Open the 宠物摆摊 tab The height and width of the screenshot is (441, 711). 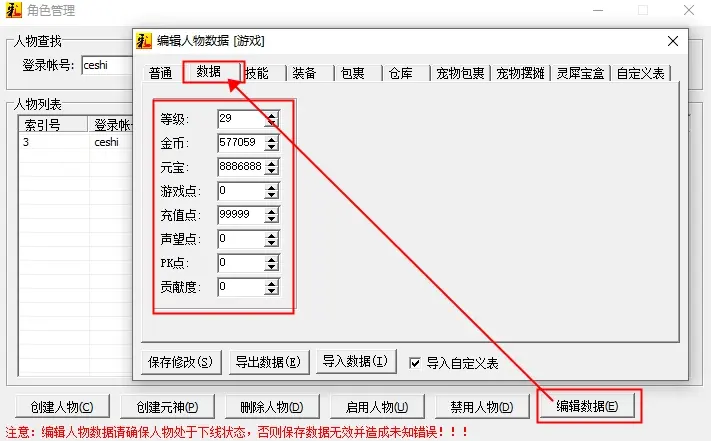[x=520, y=73]
